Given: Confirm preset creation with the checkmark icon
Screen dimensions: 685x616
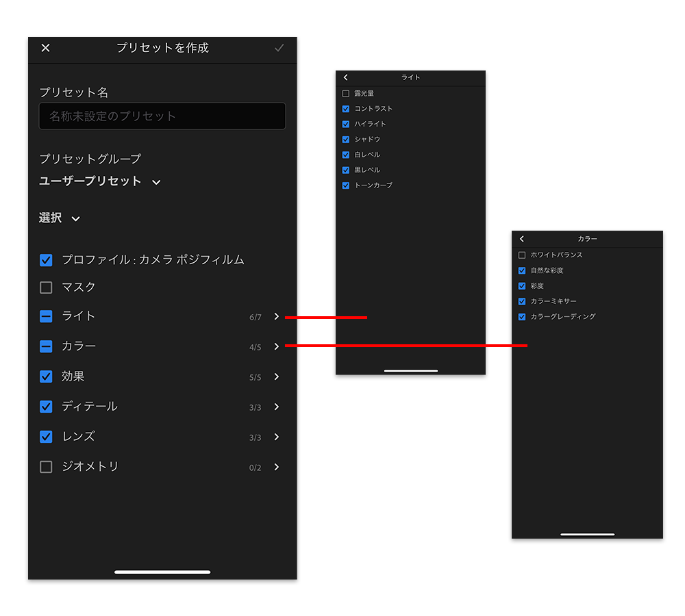Looking at the screenshot, I should click(x=279, y=48).
